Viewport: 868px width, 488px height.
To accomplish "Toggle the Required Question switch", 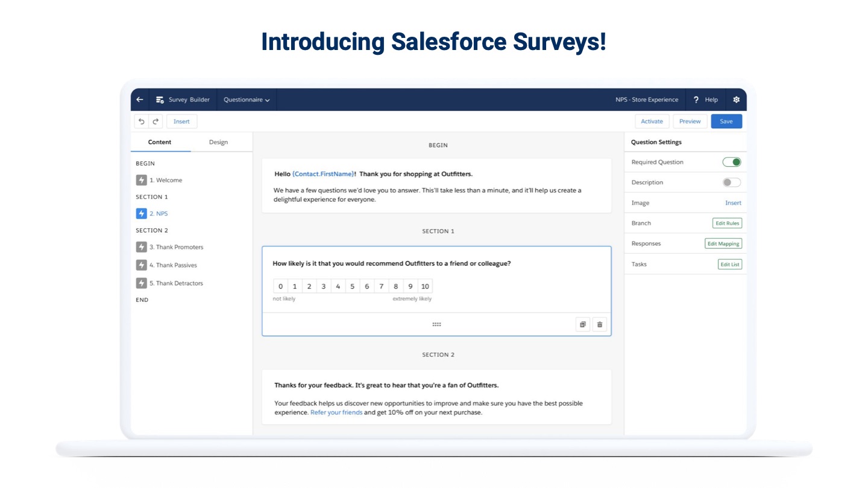I will [x=732, y=162].
